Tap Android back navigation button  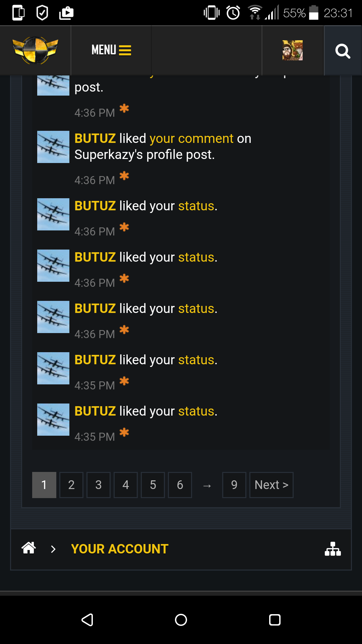click(87, 620)
